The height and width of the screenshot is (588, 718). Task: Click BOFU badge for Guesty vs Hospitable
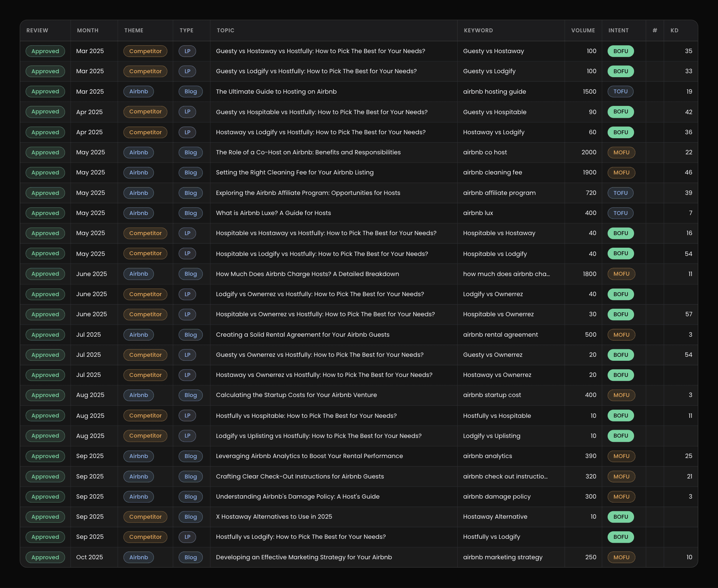(620, 112)
